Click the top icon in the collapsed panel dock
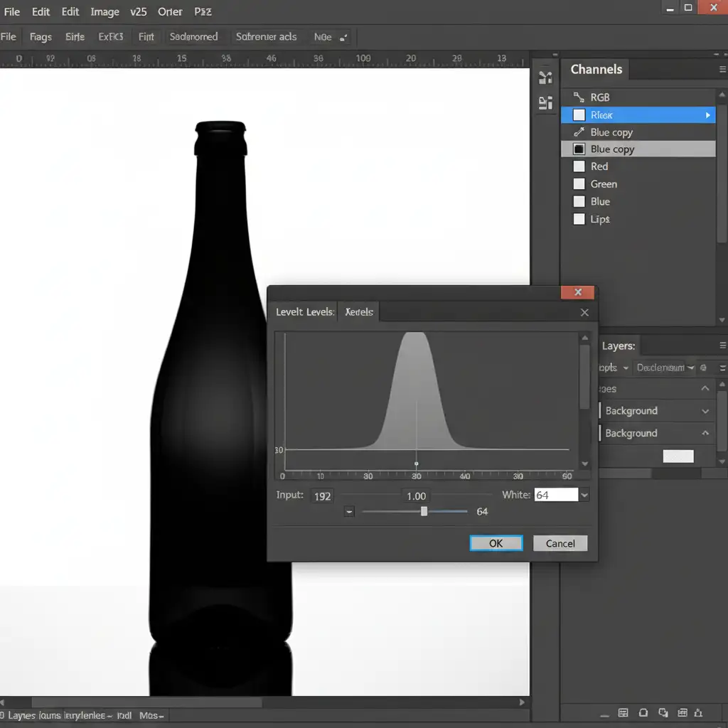 coord(545,77)
